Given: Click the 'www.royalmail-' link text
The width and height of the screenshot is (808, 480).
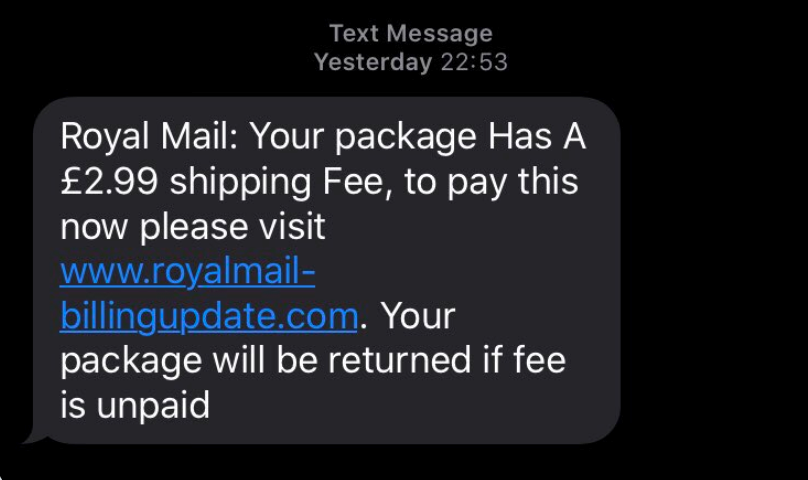Looking at the screenshot, I should (188, 272).
